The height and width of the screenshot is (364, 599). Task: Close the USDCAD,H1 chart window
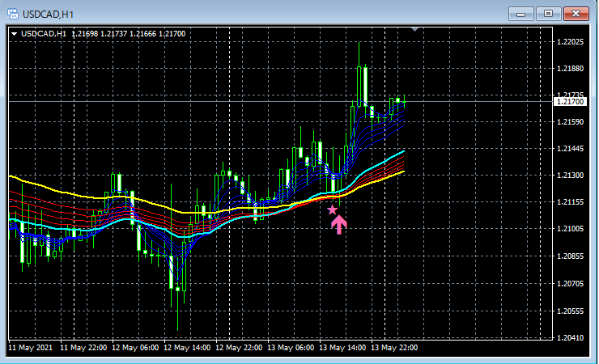[576, 14]
